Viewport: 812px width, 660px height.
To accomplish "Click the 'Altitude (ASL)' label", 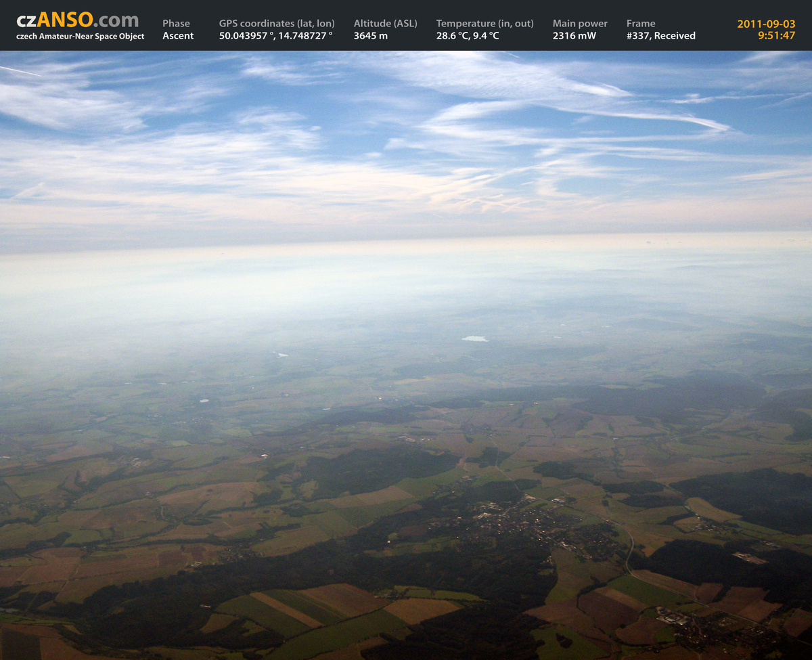I will click(386, 24).
